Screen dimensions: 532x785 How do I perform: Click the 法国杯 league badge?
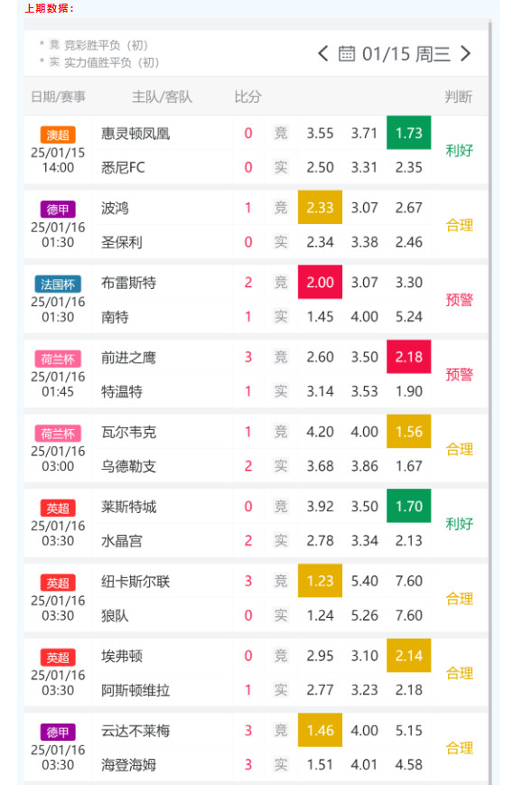pyautogui.click(x=58, y=284)
